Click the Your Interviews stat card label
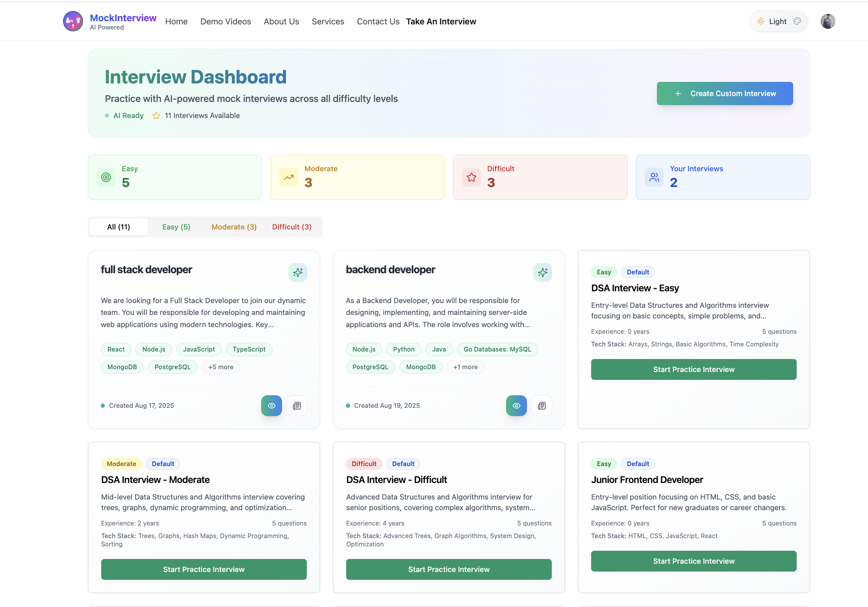This screenshot has width=868, height=607. click(696, 168)
